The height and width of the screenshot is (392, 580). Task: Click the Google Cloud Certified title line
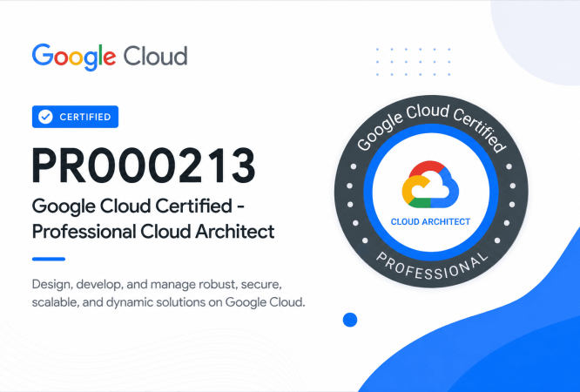(138, 206)
